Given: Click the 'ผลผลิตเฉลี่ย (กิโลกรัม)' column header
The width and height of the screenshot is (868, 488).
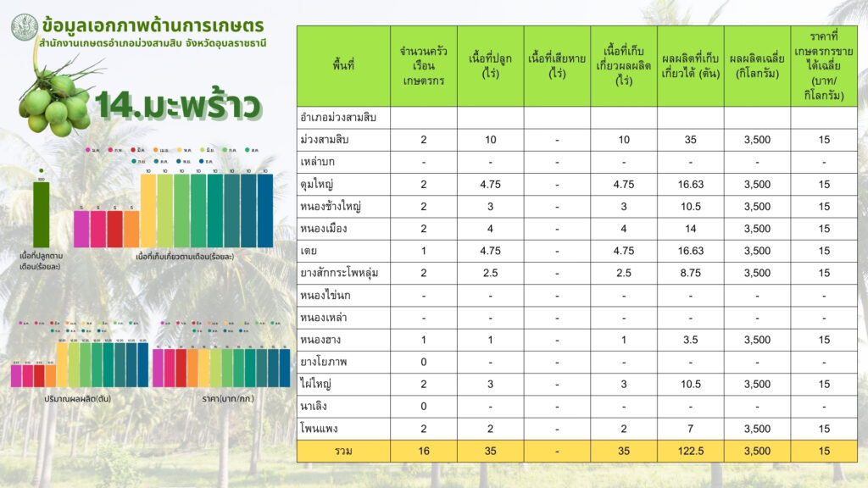Looking at the screenshot, I should 756,65.
